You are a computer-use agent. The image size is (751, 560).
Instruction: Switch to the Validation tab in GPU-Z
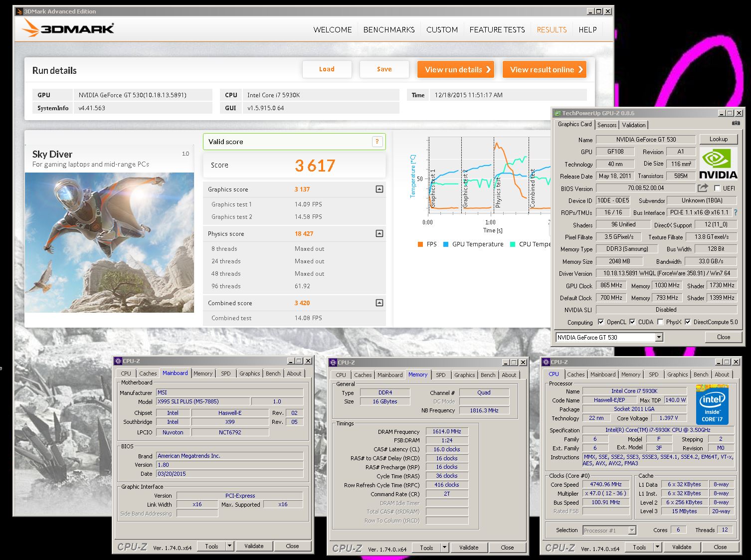[634, 125]
